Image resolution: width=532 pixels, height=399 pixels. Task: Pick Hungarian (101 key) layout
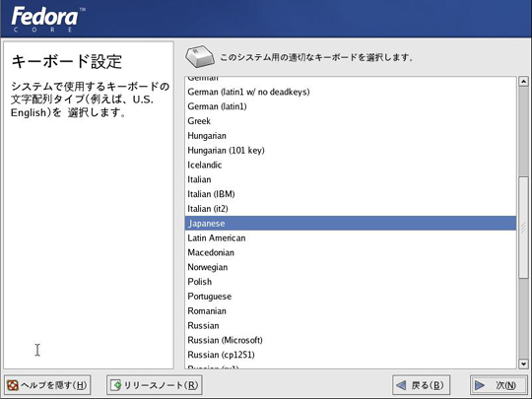351,150
